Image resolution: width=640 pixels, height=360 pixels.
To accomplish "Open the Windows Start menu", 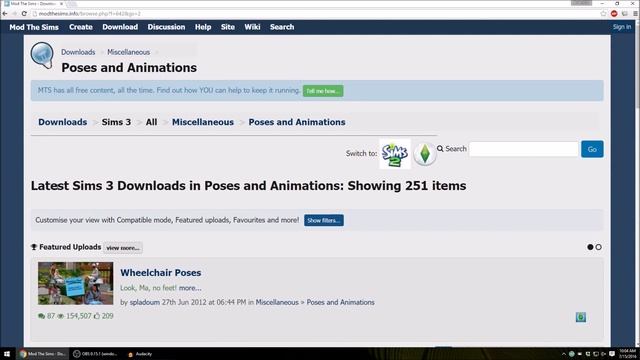I will 7,354.
